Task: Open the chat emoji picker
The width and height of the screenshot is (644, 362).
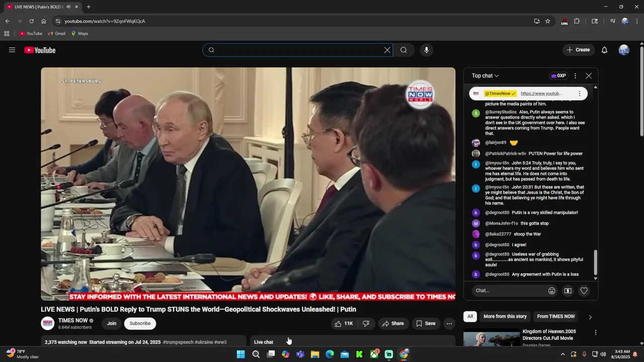Action: tap(552, 291)
